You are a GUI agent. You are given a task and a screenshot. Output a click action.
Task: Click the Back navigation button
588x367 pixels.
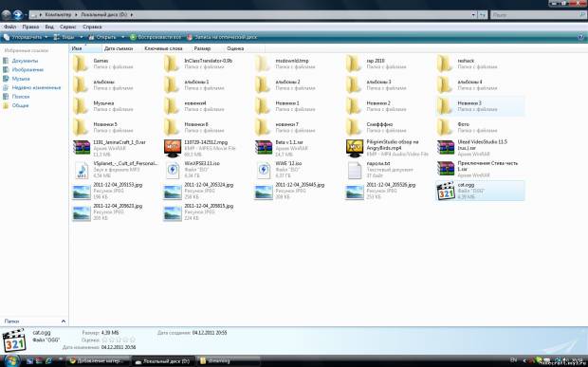click(x=6, y=15)
